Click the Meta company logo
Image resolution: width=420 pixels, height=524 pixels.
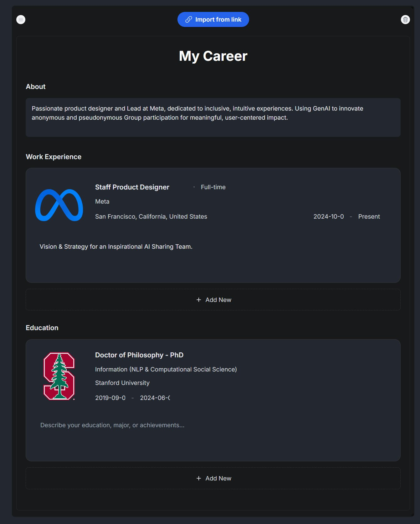(59, 205)
